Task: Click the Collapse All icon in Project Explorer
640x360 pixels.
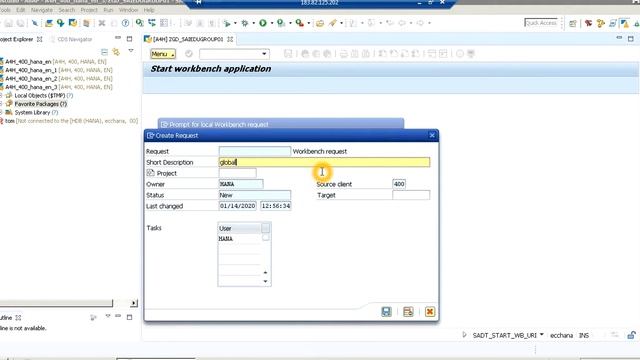Action: pos(104,51)
